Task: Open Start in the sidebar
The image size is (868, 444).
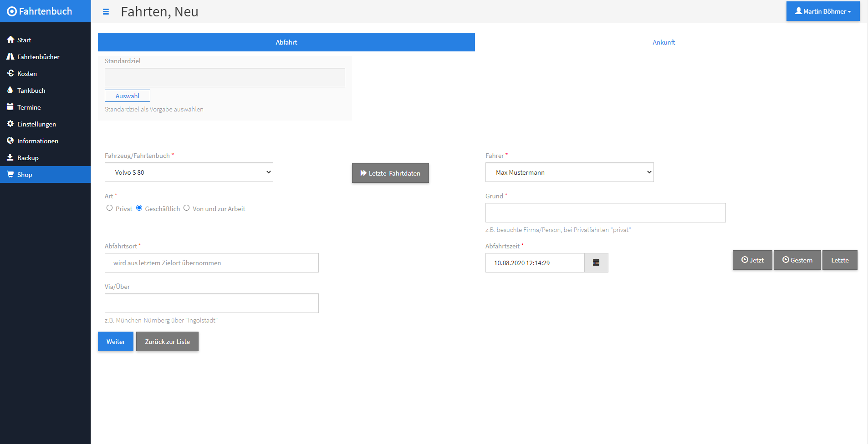Action: (x=46, y=40)
